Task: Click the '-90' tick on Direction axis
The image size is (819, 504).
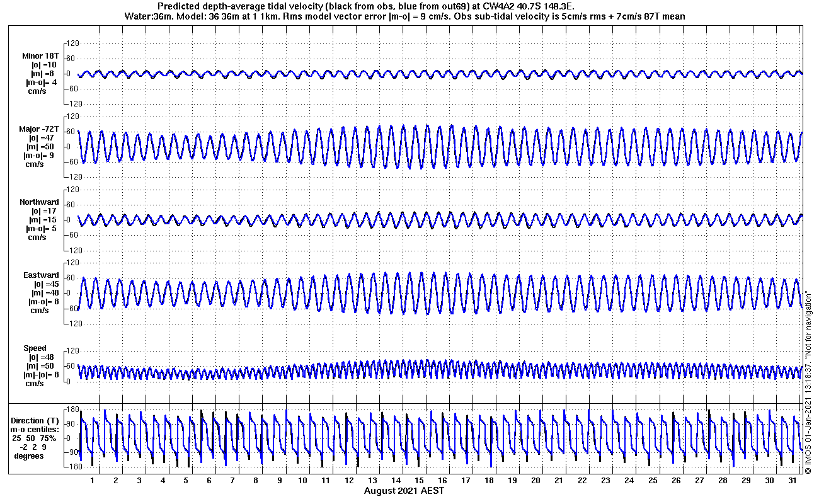Action: coord(72,452)
